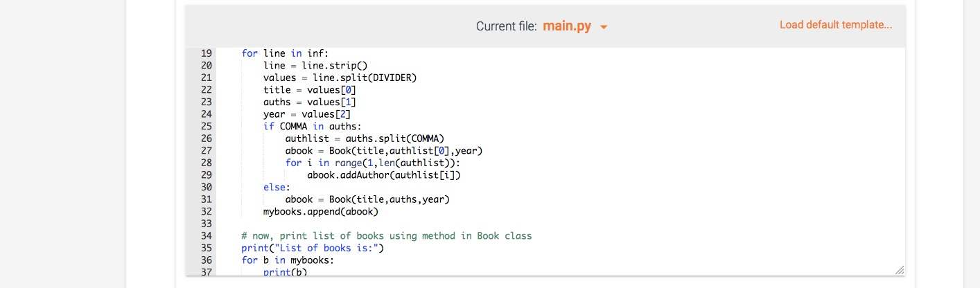980x288 pixels.
Task: Place cursor in 'for line in inf:' line
Action: (285, 53)
